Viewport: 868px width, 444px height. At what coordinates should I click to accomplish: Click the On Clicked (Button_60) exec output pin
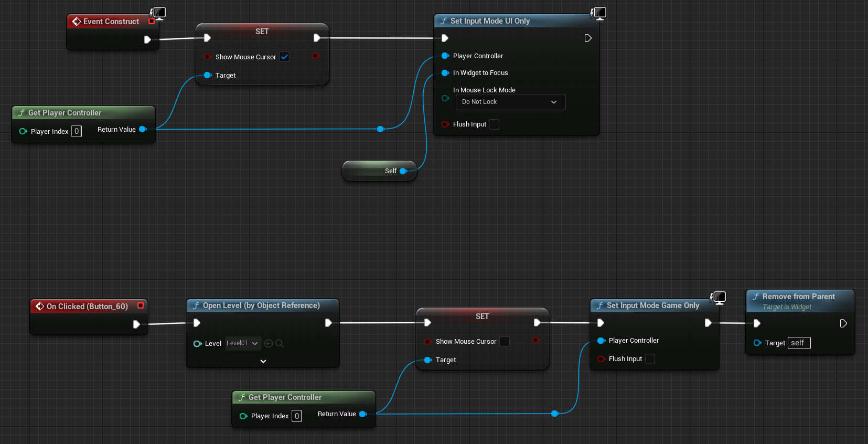click(136, 324)
